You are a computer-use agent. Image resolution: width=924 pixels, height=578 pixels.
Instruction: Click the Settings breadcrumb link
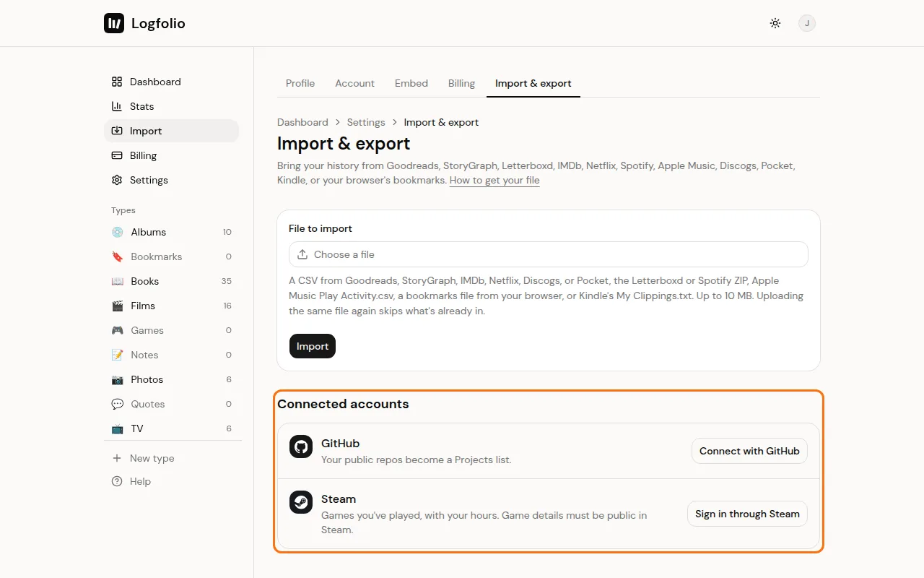pyautogui.click(x=366, y=122)
